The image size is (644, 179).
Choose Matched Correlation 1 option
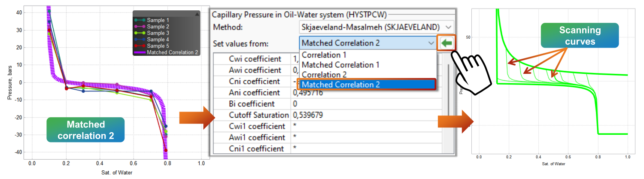340,65
